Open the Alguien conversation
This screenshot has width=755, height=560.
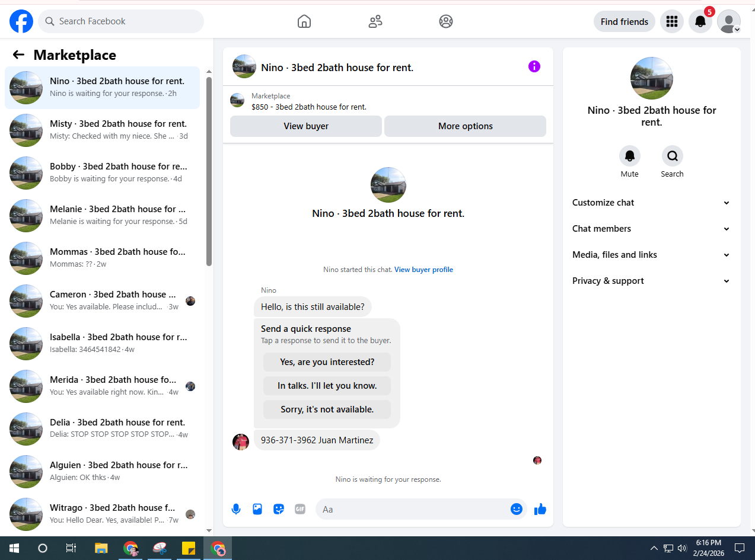(102, 472)
